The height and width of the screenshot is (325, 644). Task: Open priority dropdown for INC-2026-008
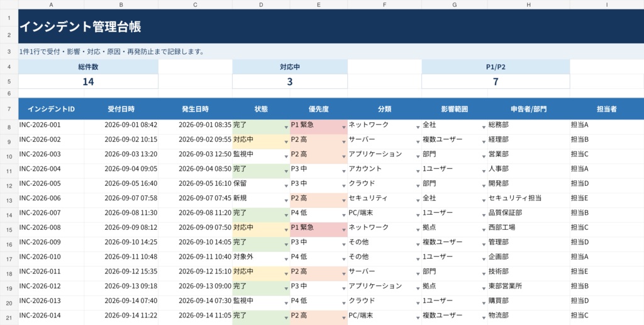click(344, 230)
